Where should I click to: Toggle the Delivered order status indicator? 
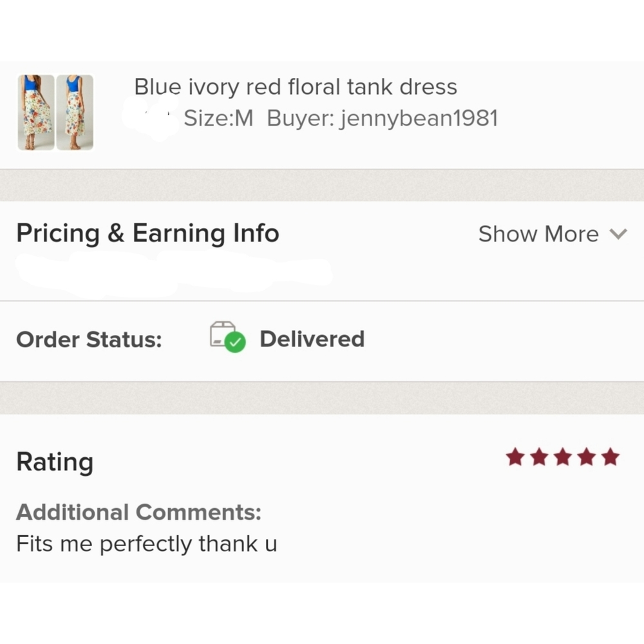pyautogui.click(x=312, y=339)
